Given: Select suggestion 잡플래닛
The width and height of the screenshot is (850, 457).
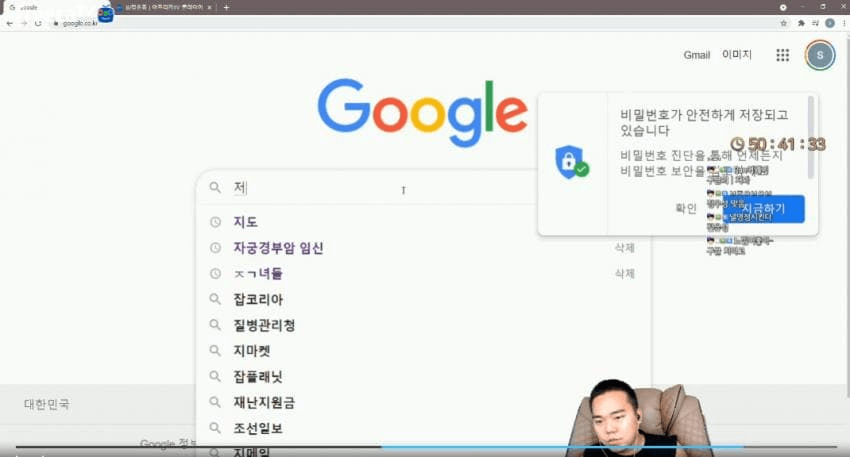Looking at the screenshot, I should (258, 377).
